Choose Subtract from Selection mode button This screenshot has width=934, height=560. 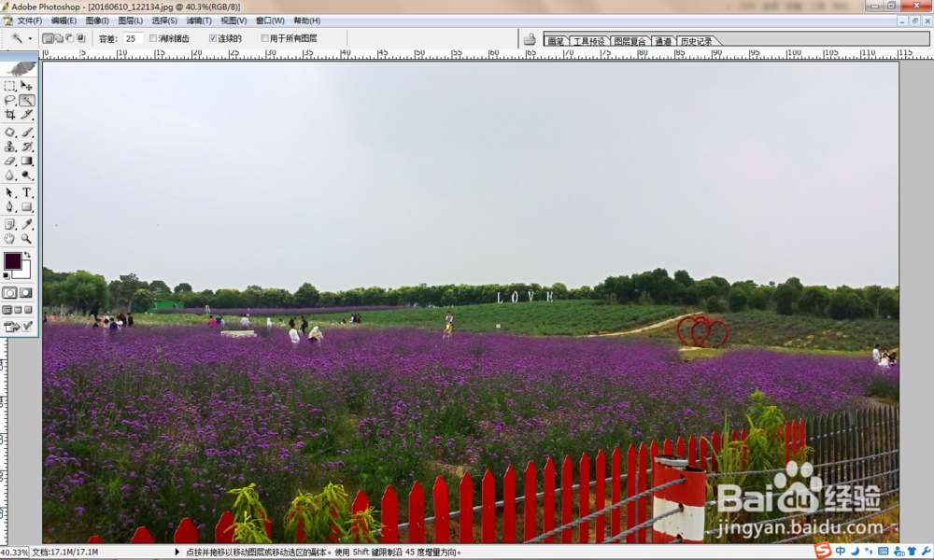click(70, 38)
